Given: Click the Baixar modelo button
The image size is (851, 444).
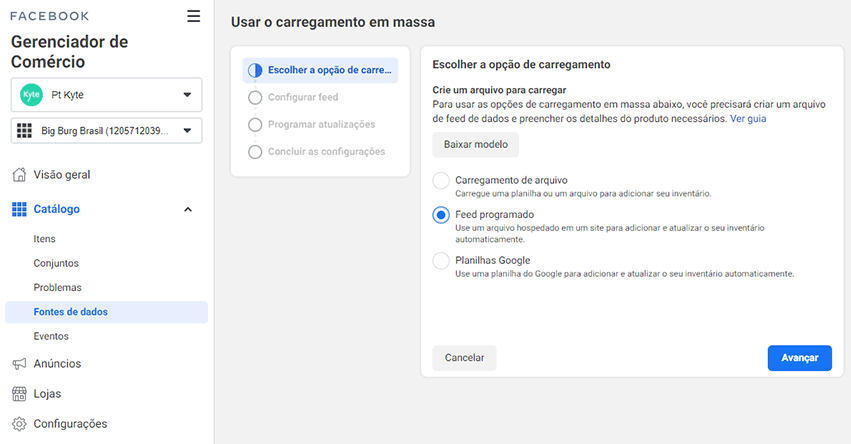Looking at the screenshot, I should tap(475, 144).
